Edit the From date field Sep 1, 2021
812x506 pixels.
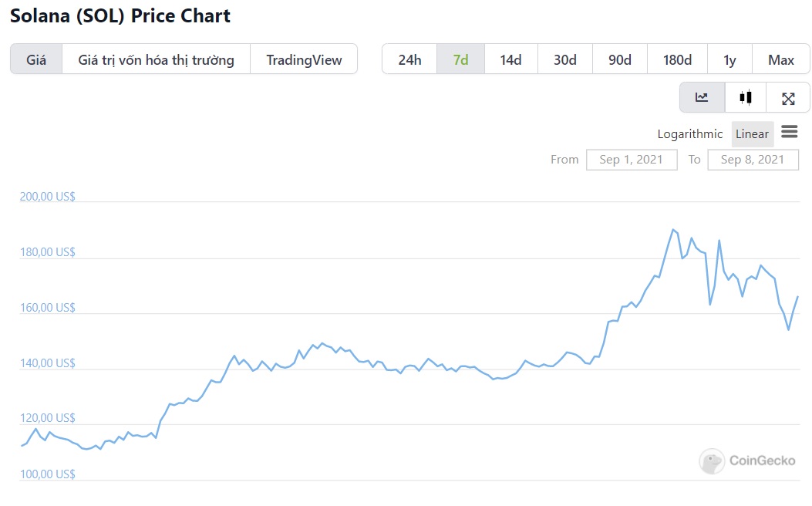pos(632,160)
